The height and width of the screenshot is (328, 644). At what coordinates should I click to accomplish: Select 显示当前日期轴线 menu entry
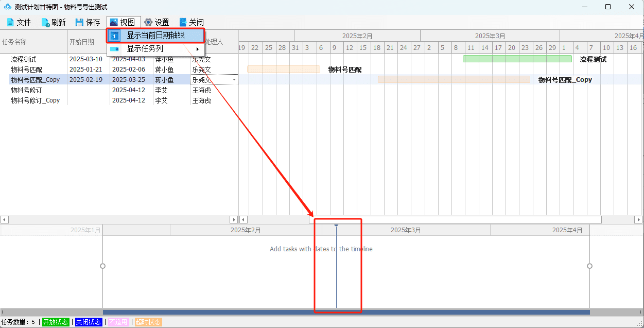point(155,36)
